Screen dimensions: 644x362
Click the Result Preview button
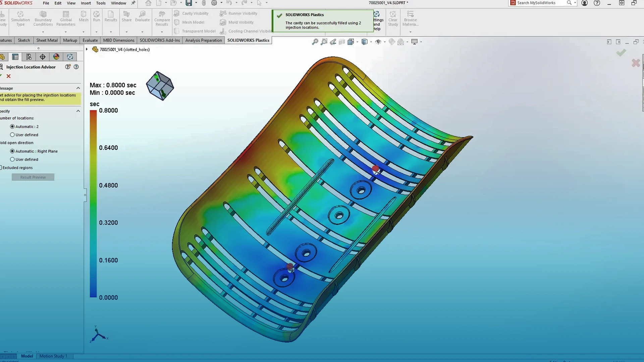(33, 177)
